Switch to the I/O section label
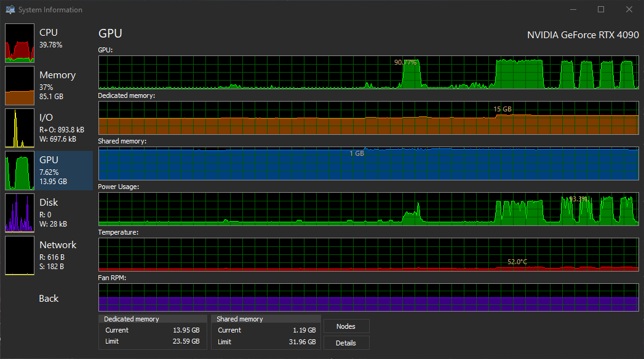This screenshot has width=644, height=359. [46, 118]
